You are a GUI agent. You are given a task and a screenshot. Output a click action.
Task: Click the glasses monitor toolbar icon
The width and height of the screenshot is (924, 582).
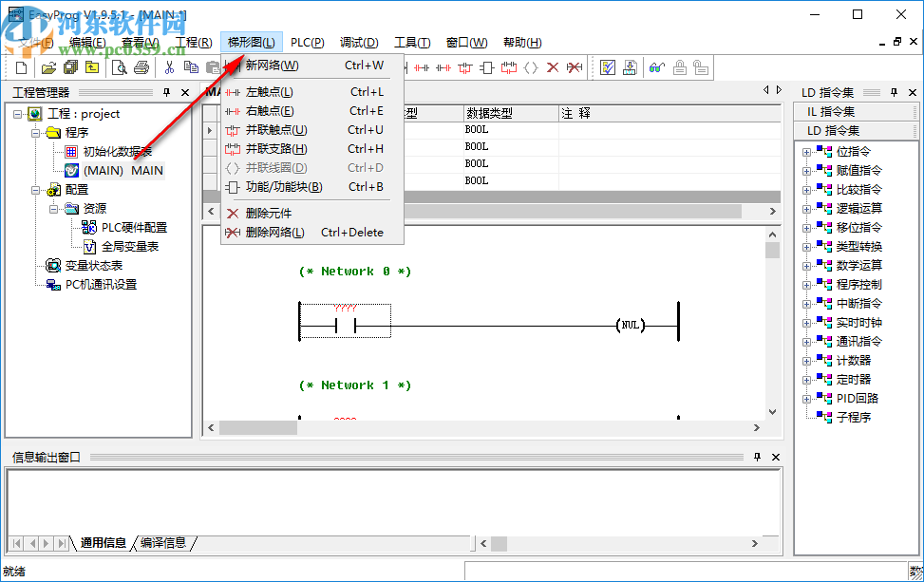click(x=656, y=67)
